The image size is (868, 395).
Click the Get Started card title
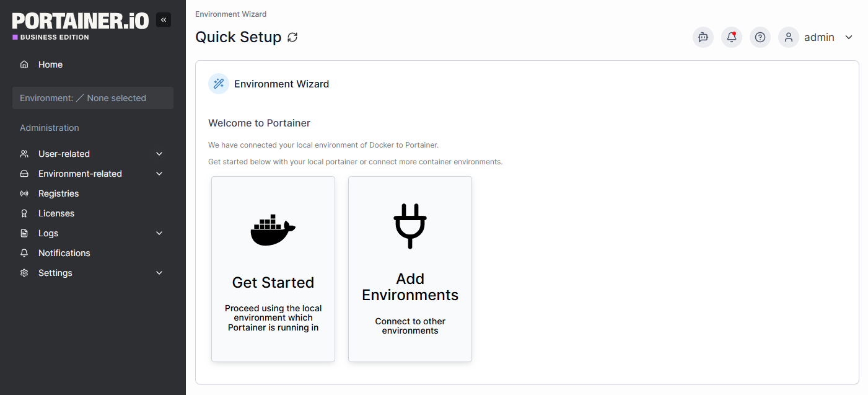point(273,283)
